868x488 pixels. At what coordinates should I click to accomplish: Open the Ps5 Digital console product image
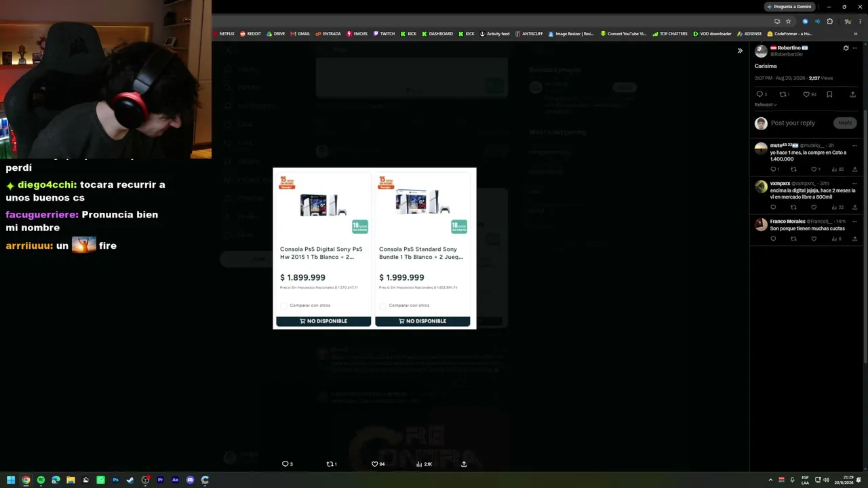[323, 204]
